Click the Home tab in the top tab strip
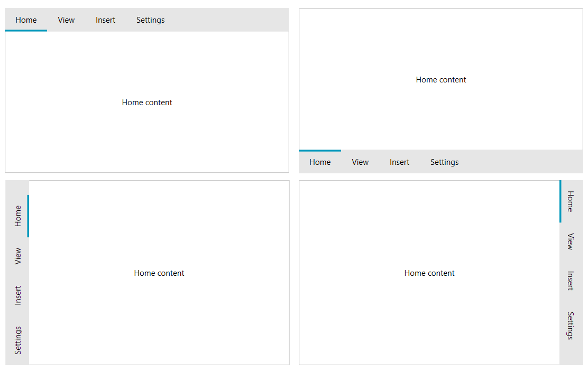Image resolution: width=588 pixels, height=372 pixels. click(x=26, y=20)
